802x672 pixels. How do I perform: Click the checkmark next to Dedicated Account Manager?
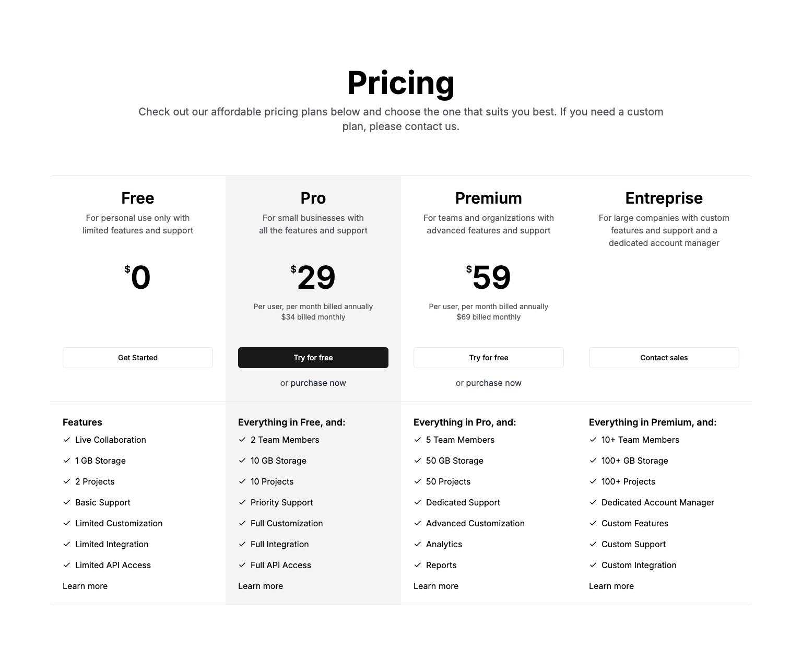(x=593, y=502)
